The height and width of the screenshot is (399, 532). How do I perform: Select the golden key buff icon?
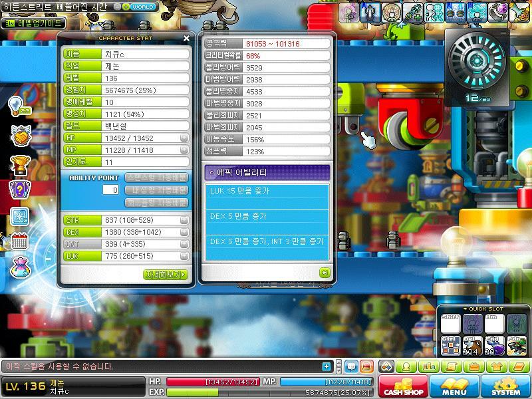click(520, 12)
